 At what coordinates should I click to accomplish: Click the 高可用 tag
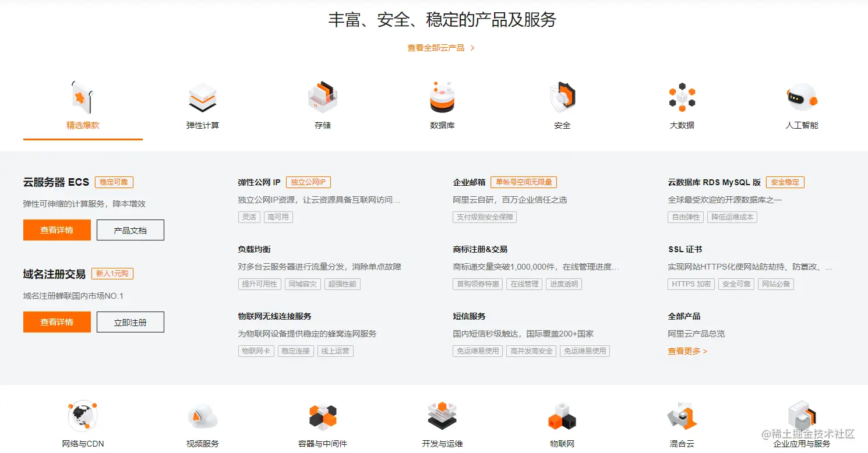[x=278, y=217]
